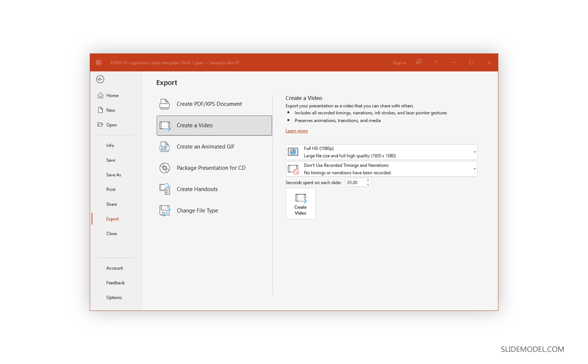Open the Help question mark icon
This screenshot has width=588, height=364.
[x=436, y=63]
